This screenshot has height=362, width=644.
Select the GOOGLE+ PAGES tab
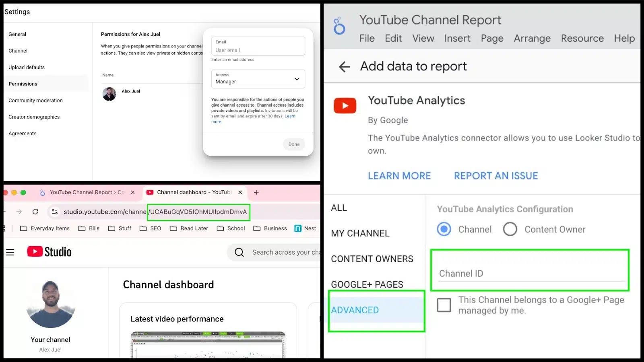(367, 284)
